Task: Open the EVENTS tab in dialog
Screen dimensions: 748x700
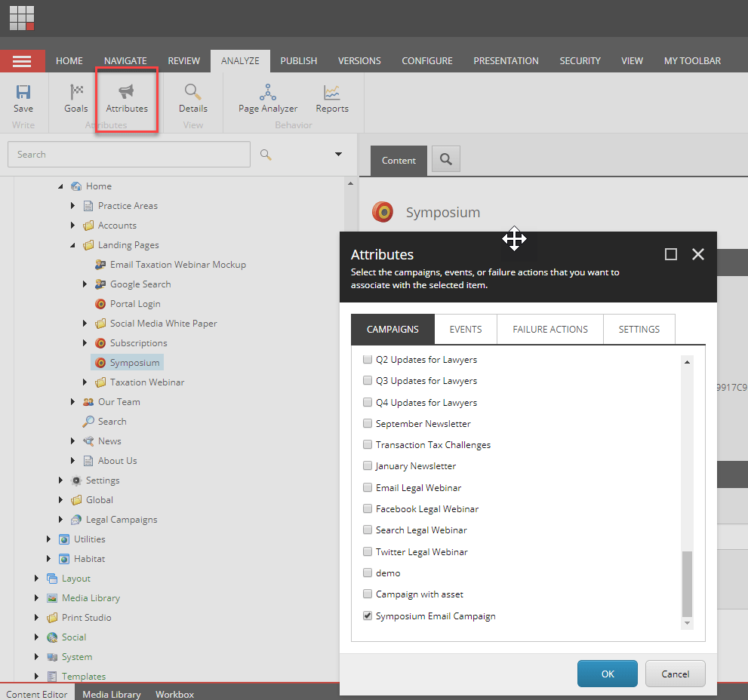Action: [466, 329]
